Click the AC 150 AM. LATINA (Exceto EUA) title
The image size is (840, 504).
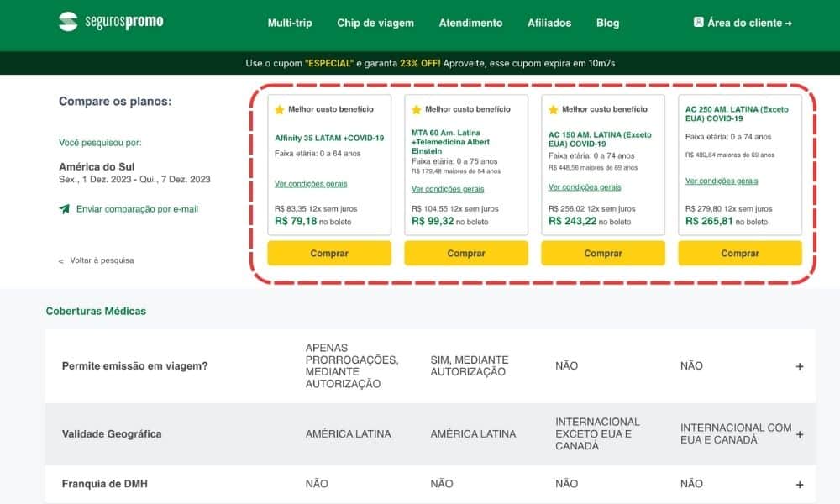pyautogui.click(x=600, y=139)
